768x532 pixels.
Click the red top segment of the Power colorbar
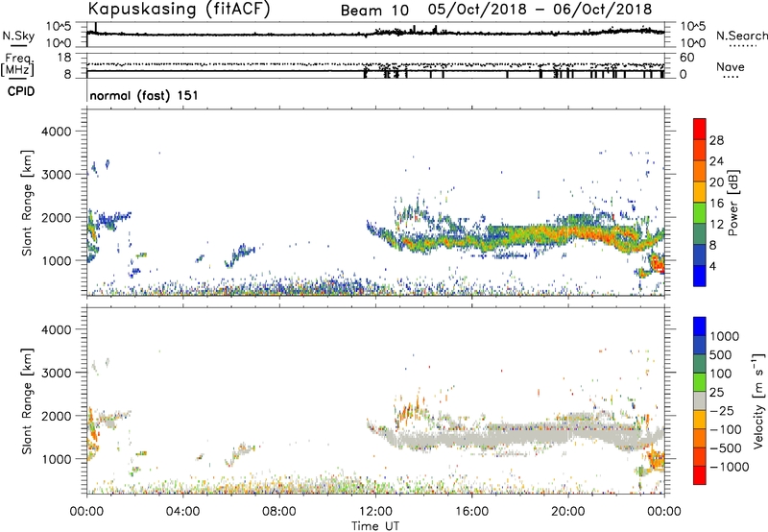(700, 129)
